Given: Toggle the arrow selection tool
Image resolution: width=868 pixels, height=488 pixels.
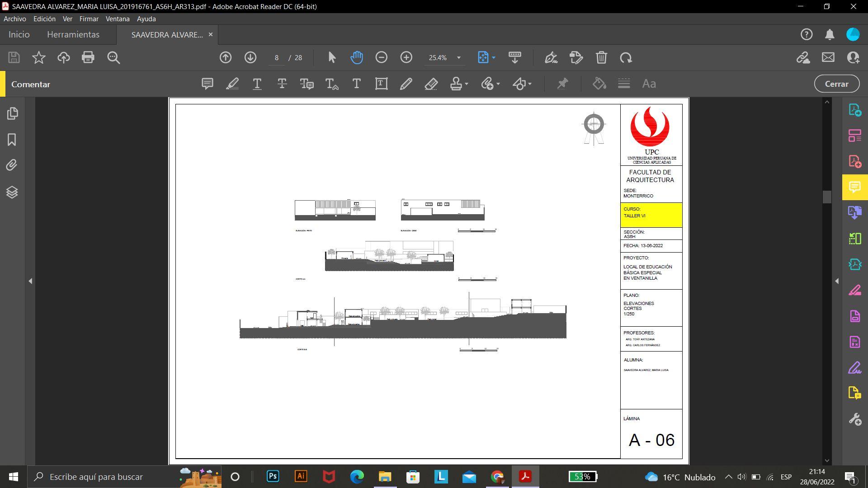Looking at the screenshot, I should [332, 57].
